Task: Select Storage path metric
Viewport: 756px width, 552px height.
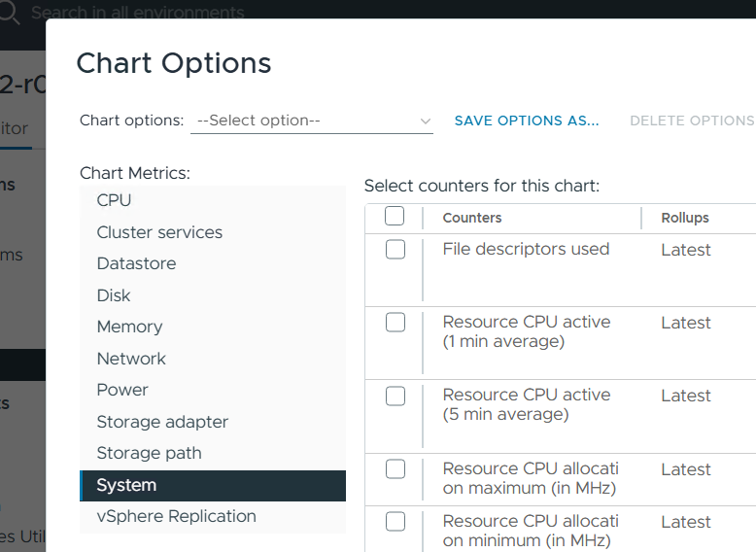Action: pos(213,453)
